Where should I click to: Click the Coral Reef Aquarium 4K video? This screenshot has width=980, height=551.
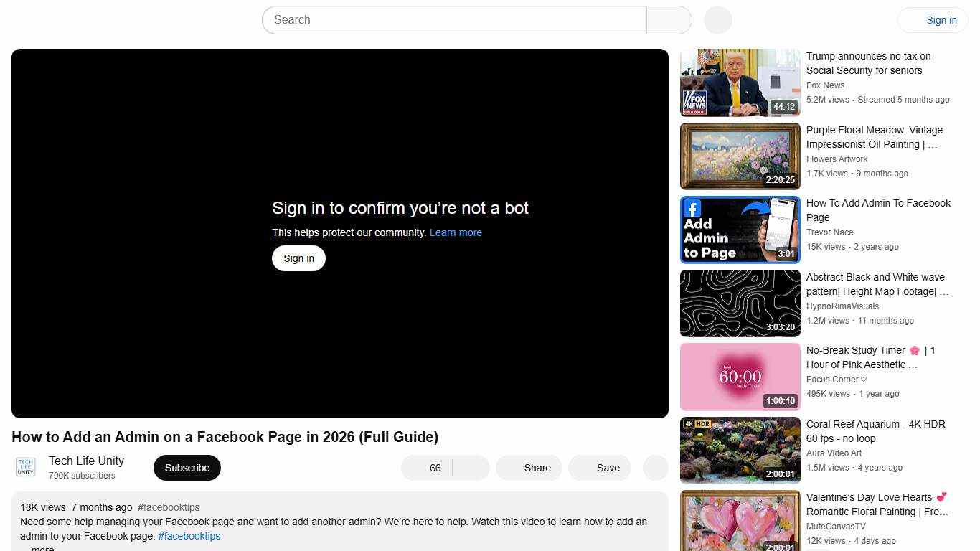[x=740, y=450]
